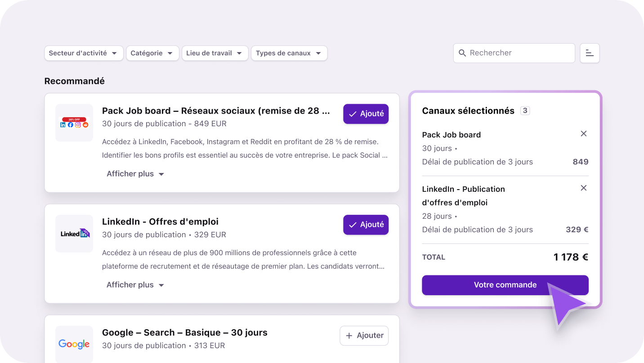The width and height of the screenshot is (644, 363).
Task: Expand Afficher plus under LinkedIn card
Action: click(x=135, y=285)
